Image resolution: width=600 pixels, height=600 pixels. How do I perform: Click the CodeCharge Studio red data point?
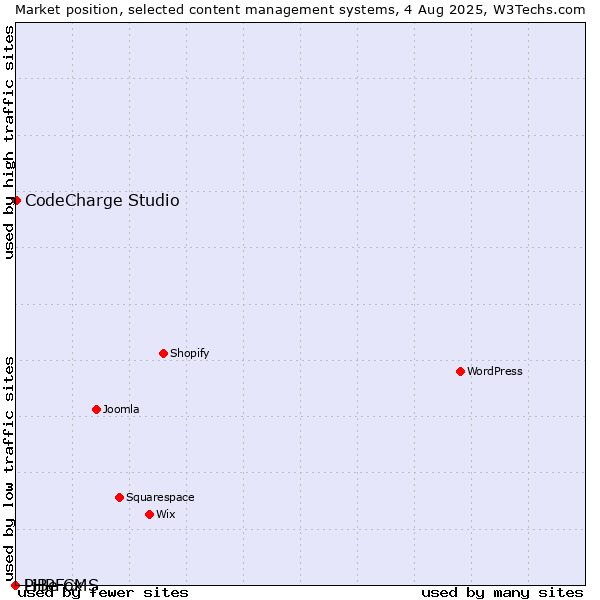(x=16, y=201)
